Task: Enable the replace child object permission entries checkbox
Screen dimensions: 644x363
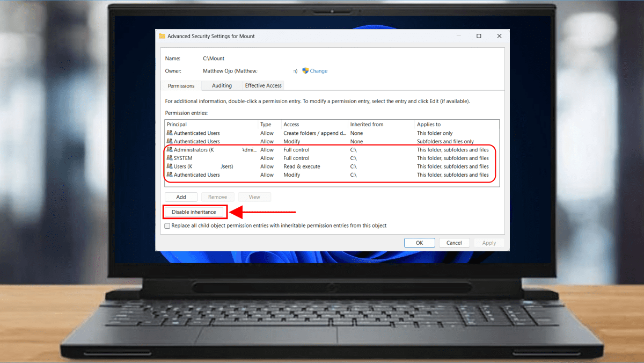Action: 167,226
